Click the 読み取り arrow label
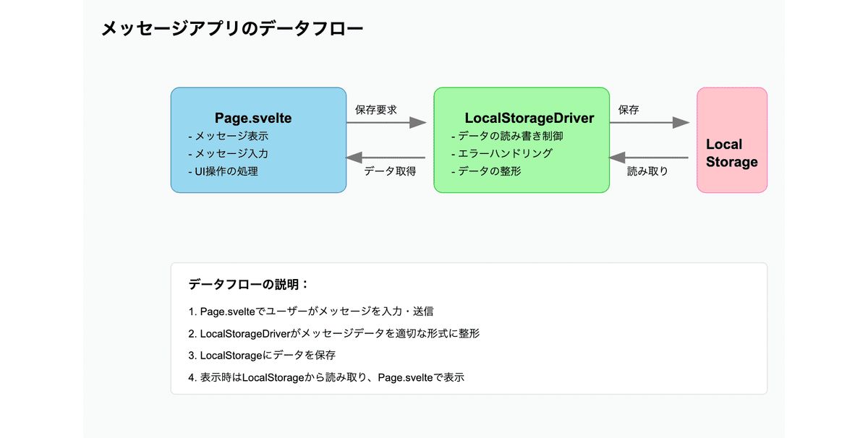 647,171
